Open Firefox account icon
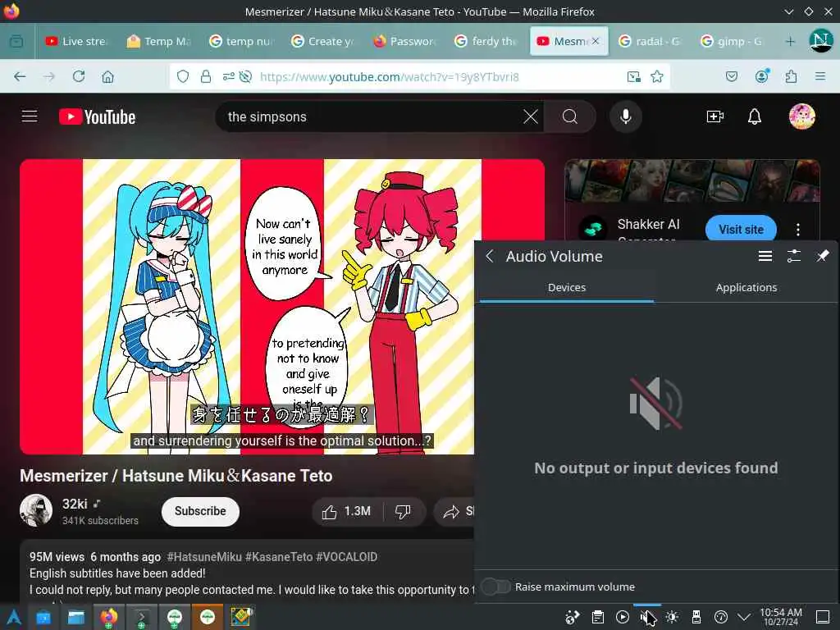 (761, 76)
